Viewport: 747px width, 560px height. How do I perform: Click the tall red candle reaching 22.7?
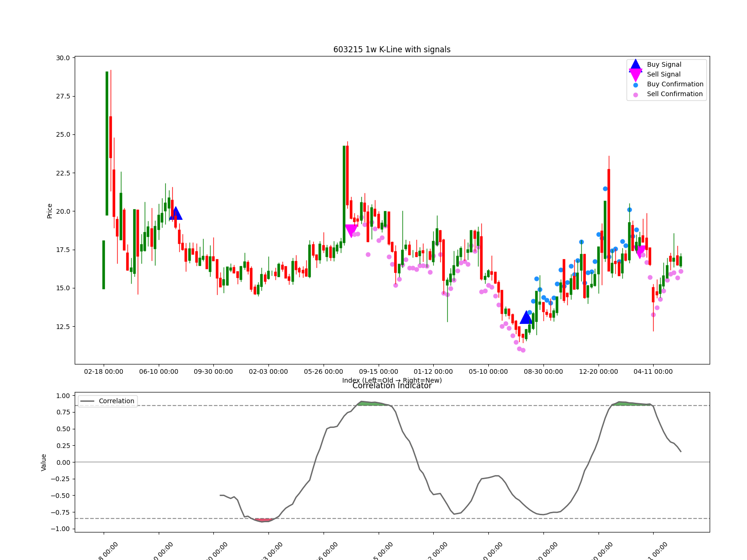609,220
